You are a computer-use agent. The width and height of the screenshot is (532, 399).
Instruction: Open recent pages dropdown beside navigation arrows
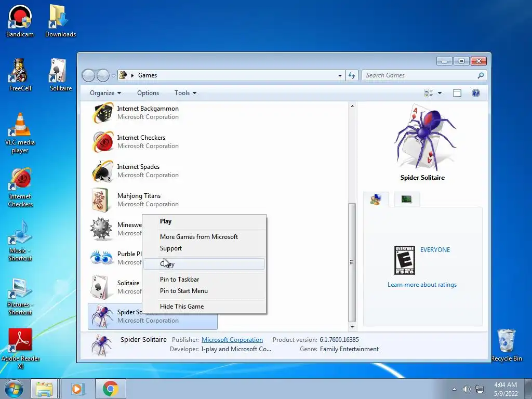[x=113, y=75]
